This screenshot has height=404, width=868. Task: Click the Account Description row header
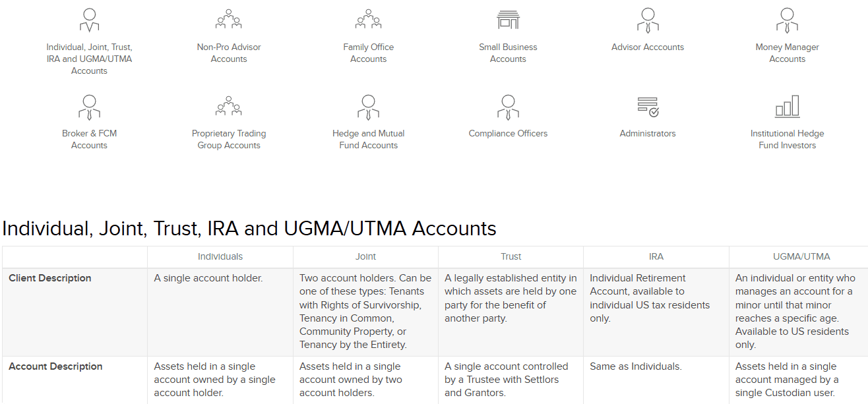pyautogui.click(x=56, y=366)
